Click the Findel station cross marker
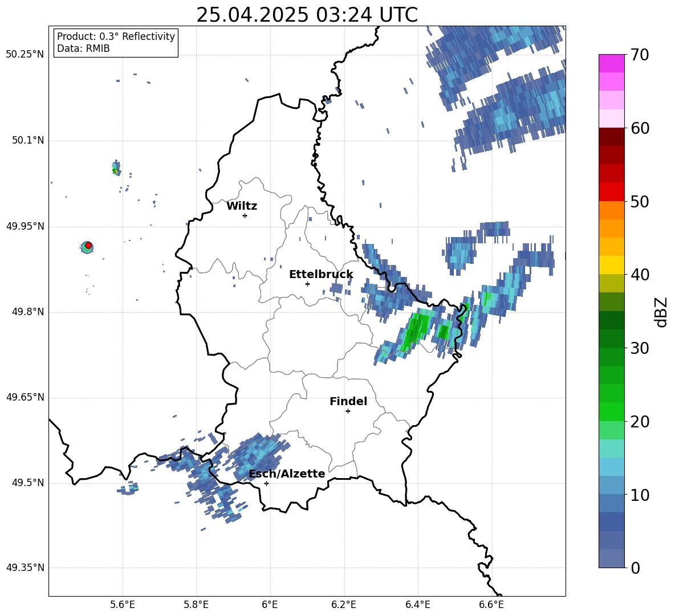675x616 pixels. pos(348,411)
